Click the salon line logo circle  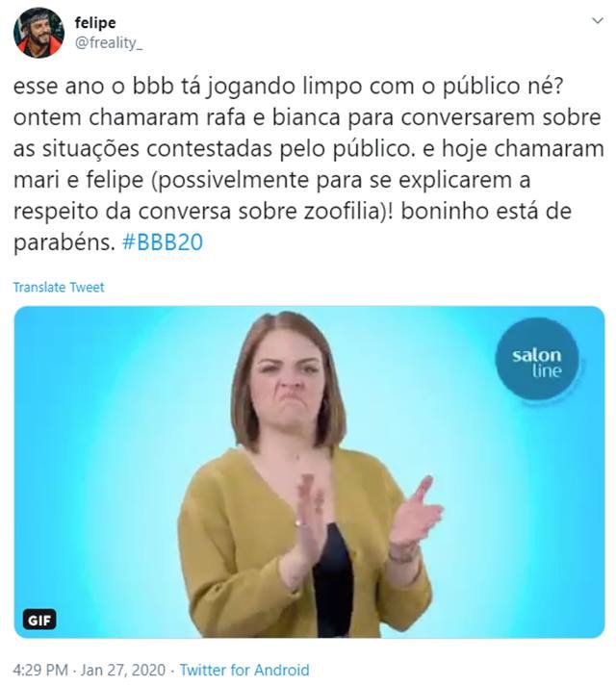(x=537, y=359)
